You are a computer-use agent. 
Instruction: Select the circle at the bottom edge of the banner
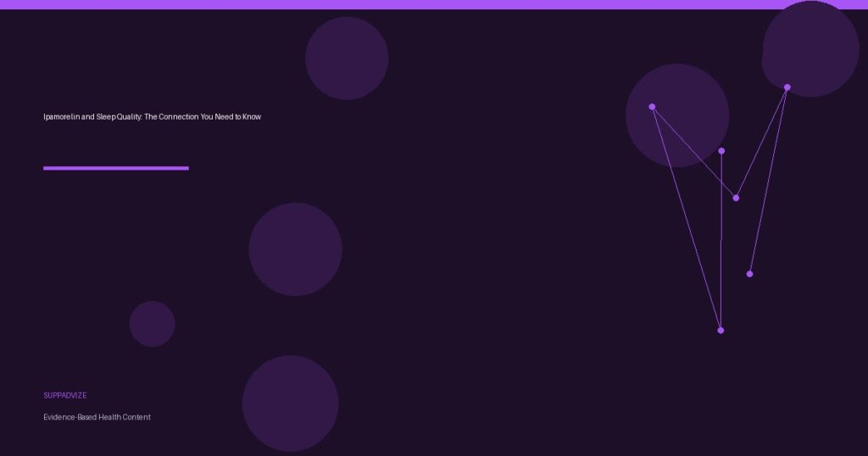coord(290,403)
